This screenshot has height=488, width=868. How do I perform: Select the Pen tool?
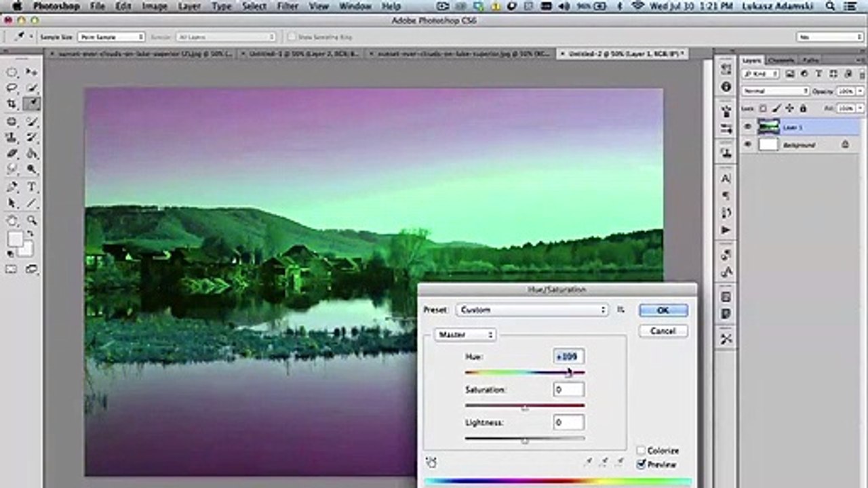pos(12,187)
